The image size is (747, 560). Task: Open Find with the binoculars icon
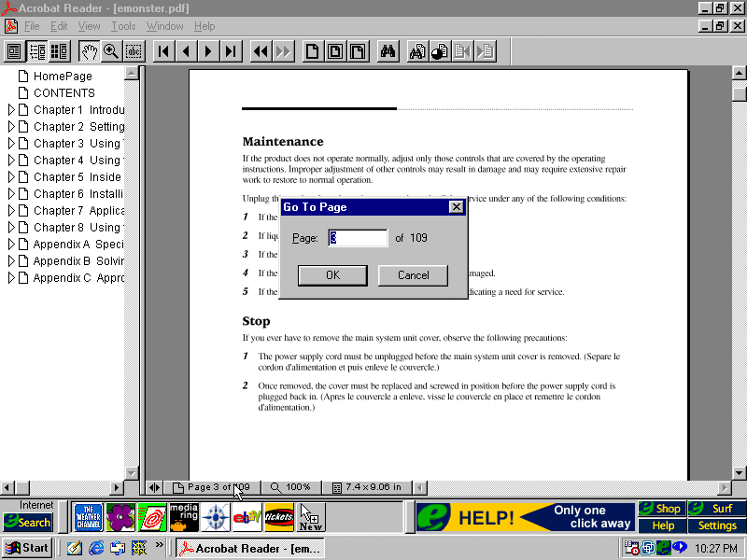pos(388,51)
